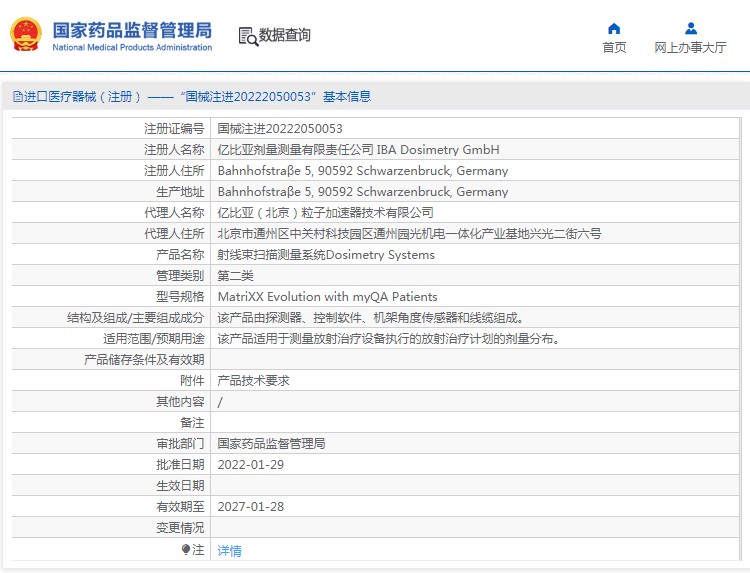Click the 国家药品监督管理局 site title

[132, 30]
